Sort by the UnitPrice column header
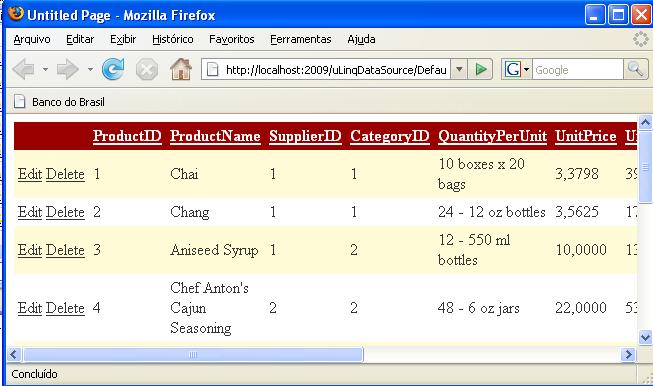 click(586, 136)
